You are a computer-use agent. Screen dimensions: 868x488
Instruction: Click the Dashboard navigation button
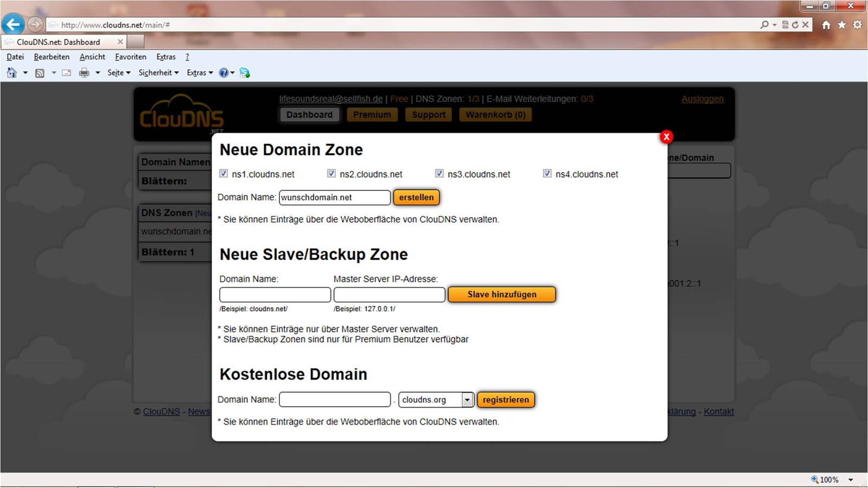(x=309, y=114)
